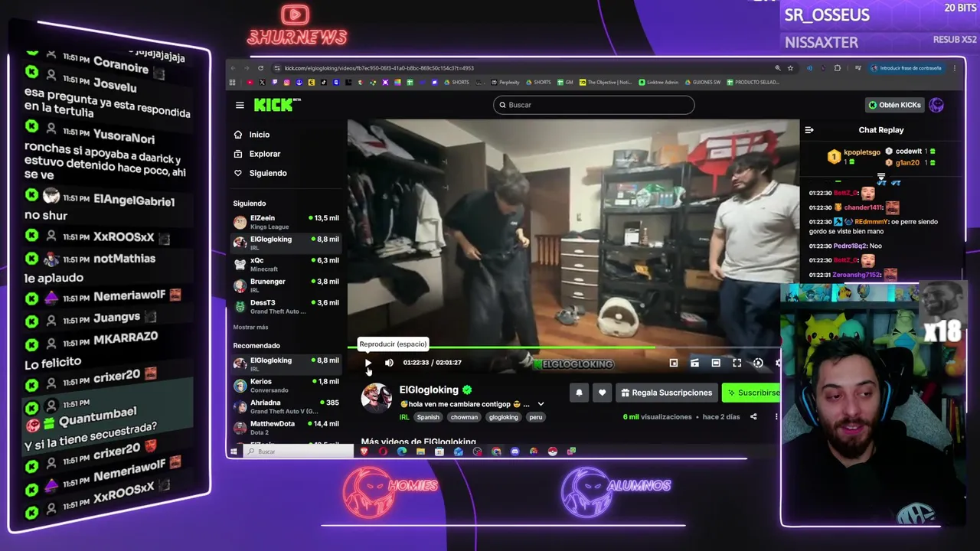Click the Windows taskbar Buscar search box
The image size is (980, 551).
point(299,452)
